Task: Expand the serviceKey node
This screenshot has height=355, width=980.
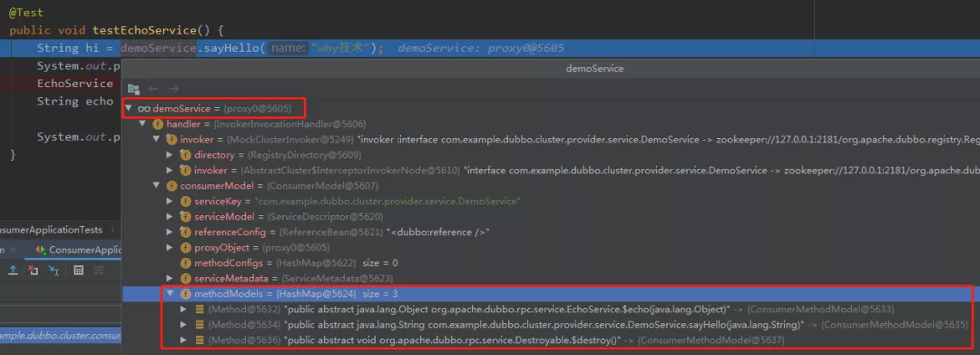Action: point(170,202)
